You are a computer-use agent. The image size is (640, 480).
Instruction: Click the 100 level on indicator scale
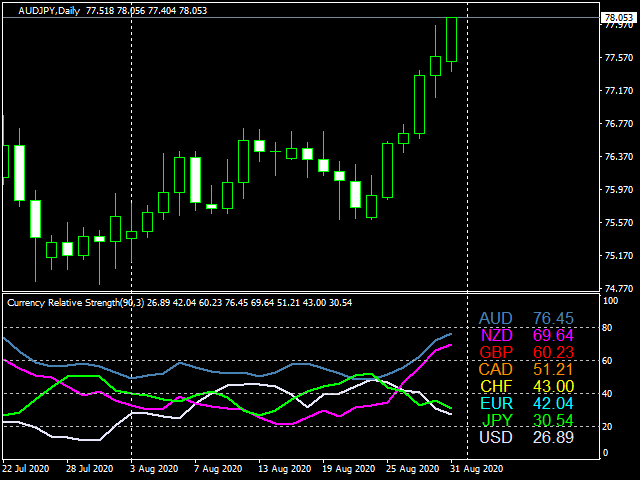(x=611, y=301)
